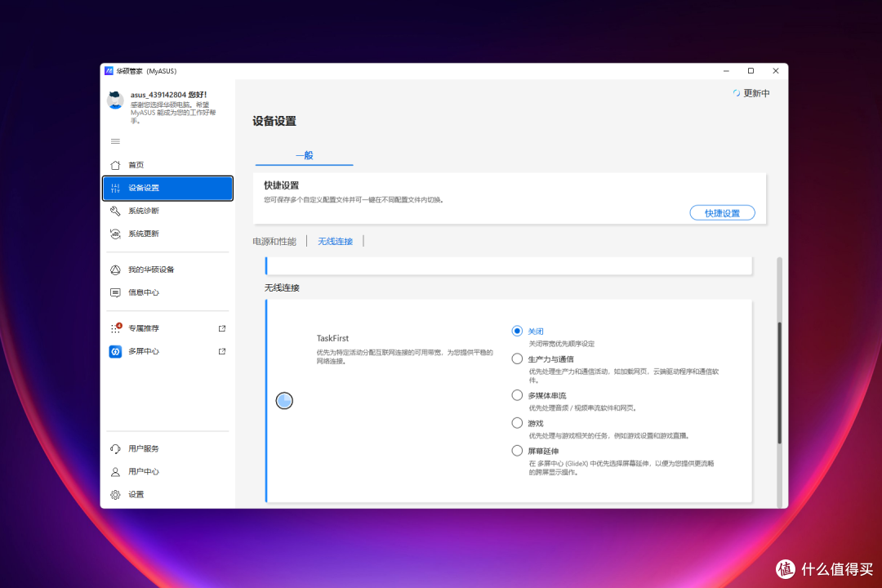Select the 生产力与通信 radio option
This screenshot has height=588, width=882.
pyautogui.click(x=517, y=359)
